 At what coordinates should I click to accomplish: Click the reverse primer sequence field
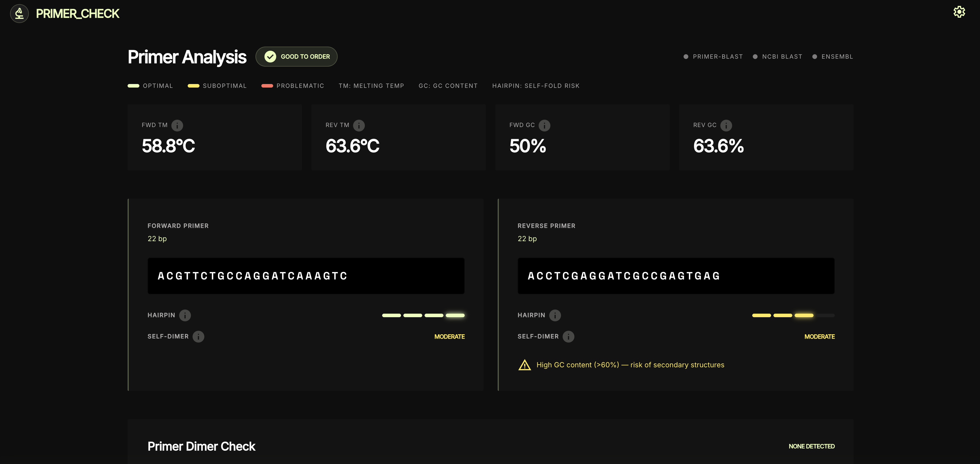click(676, 276)
